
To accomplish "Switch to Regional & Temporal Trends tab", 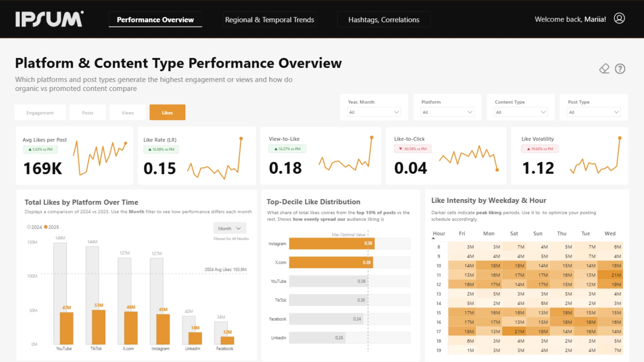I will pyautogui.click(x=269, y=20).
